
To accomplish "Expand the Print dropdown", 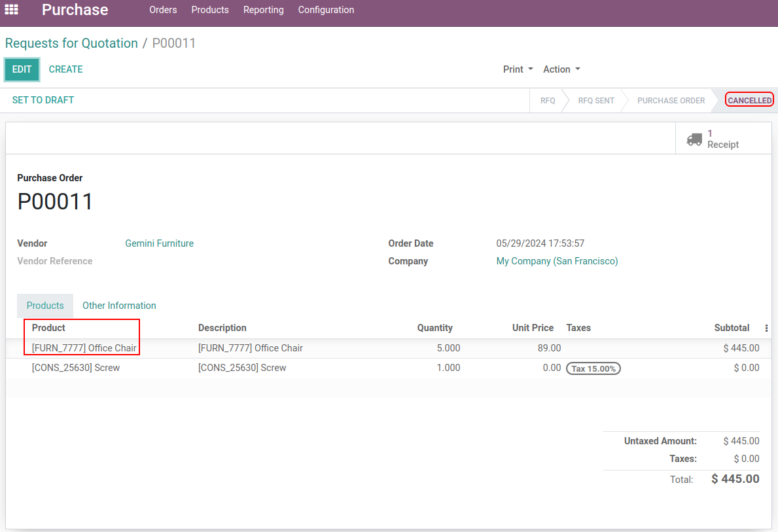I will (518, 69).
